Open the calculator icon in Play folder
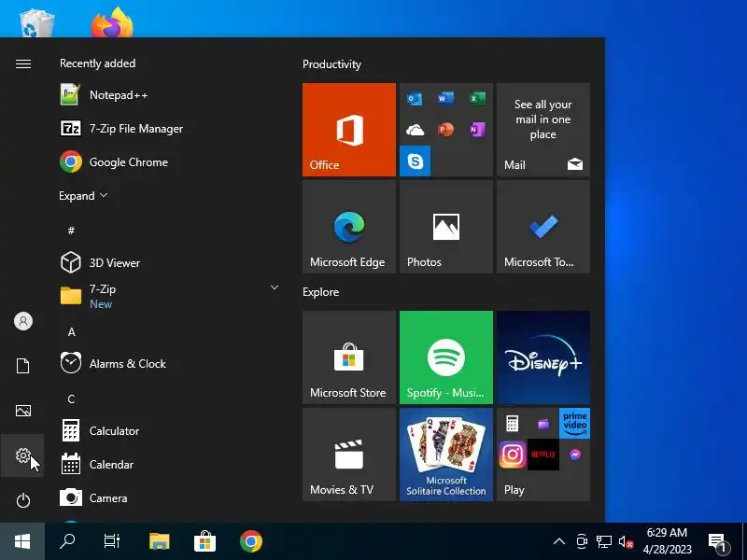The height and width of the screenshot is (560, 747). pos(512,423)
